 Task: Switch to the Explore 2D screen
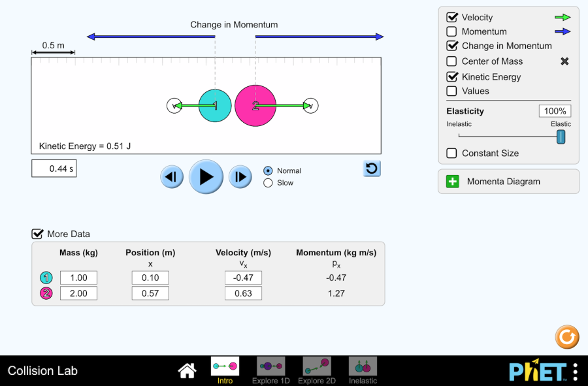pyautogui.click(x=317, y=370)
